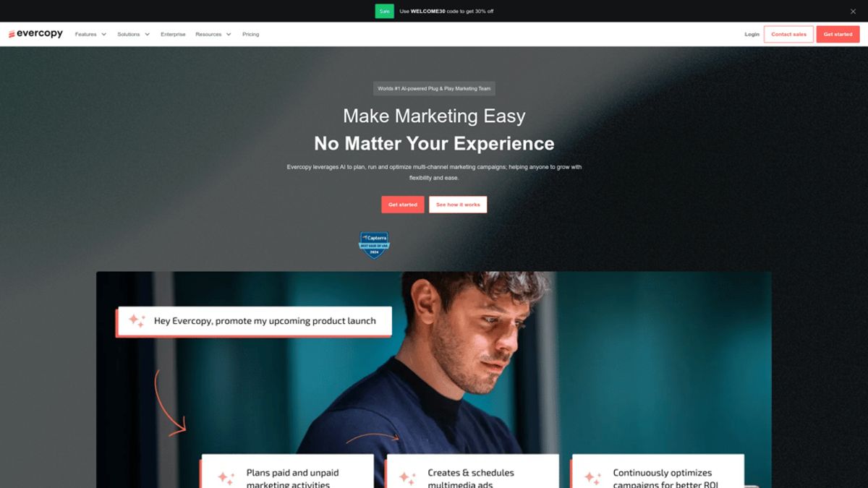
Task: Click the Worlds #1 AI-powered tagline pill
Action: 434,88
